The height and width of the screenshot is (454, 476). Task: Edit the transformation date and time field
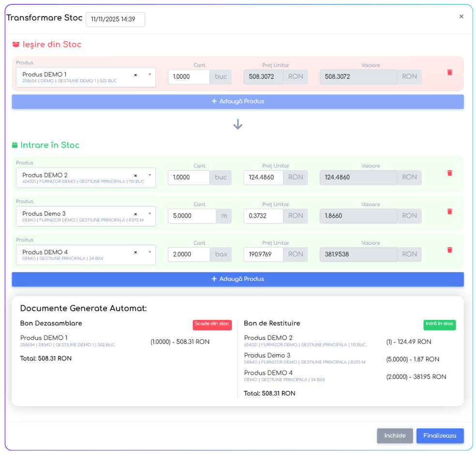point(115,20)
